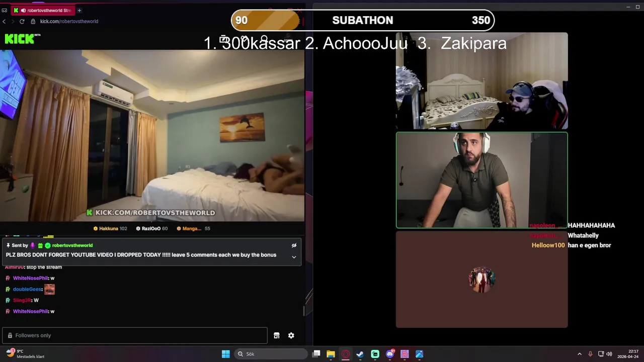
Task: Open the Kick logo homepage link
Action: coord(22,39)
